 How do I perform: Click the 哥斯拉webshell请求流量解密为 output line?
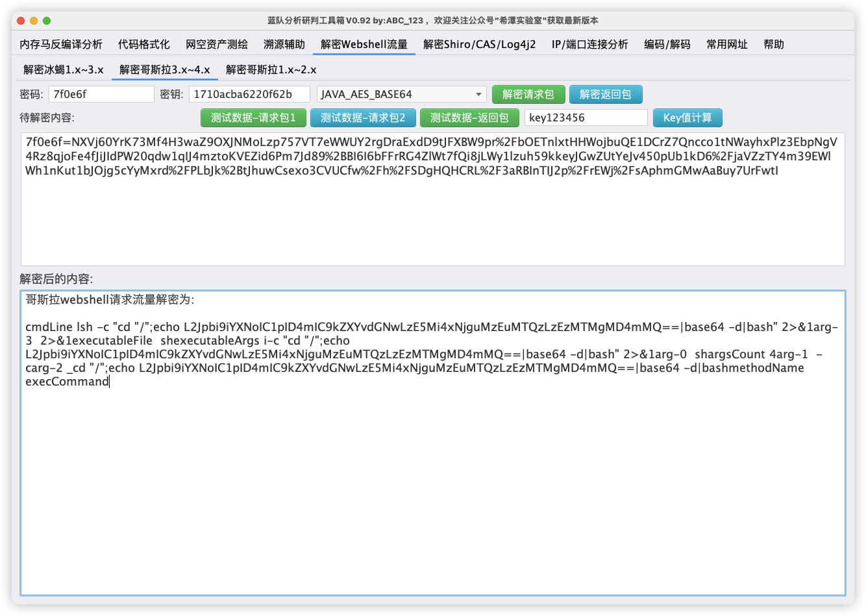click(110, 299)
